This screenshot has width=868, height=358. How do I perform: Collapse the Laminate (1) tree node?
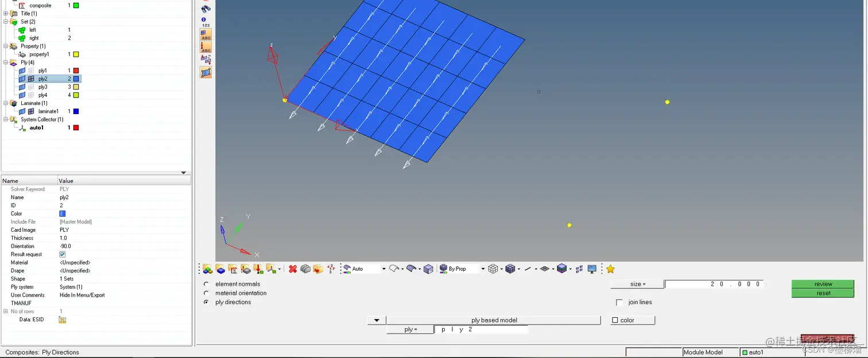pyautogui.click(x=6, y=103)
